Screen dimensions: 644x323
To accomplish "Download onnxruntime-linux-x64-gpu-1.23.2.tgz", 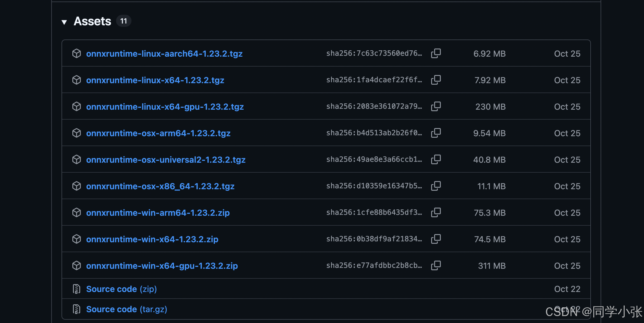I will (165, 107).
